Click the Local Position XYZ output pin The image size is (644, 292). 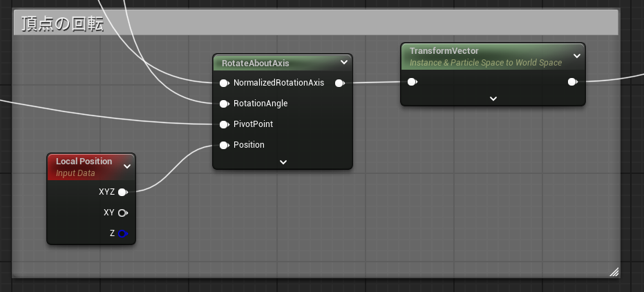(123, 192)
